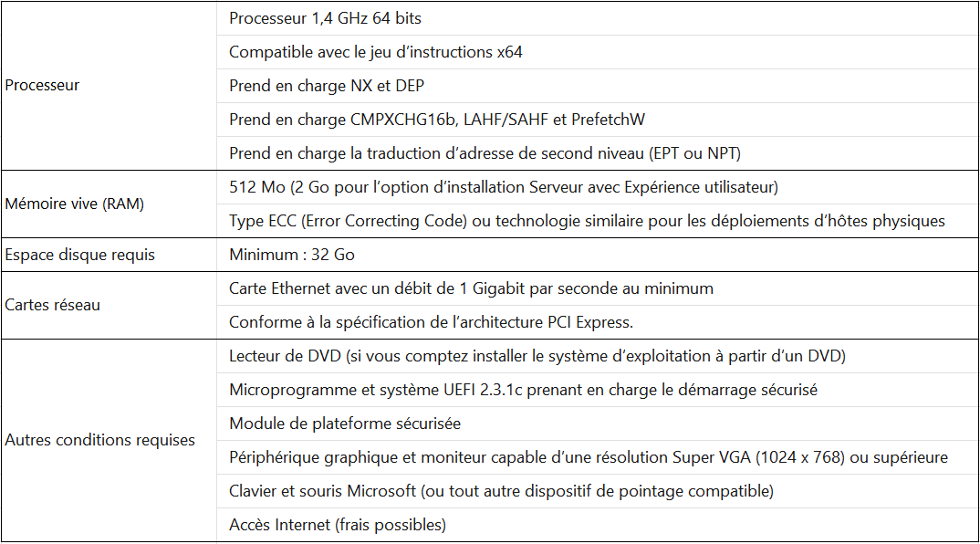Viewport: 980px width, 544px height.
Task: Click the 1 Gigabit Ethernet card cell
Action: click(471, 288)
